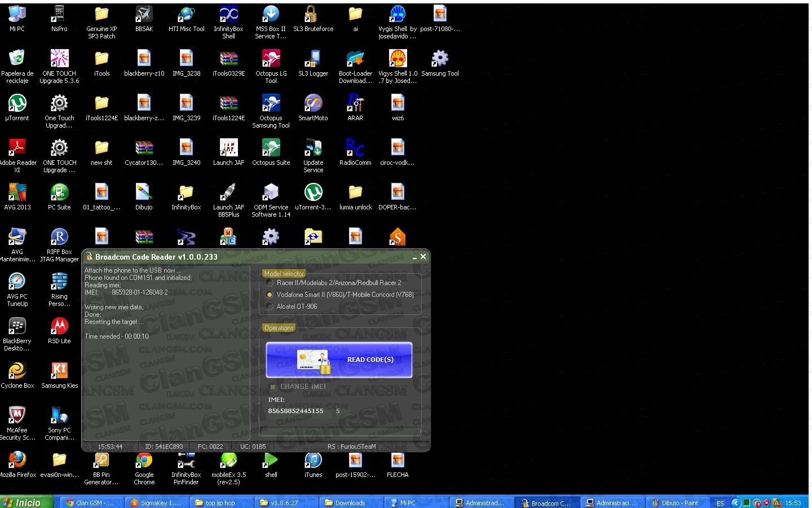Minimize the Broadcom Code Reader window
812x508 pixels.
414,257
